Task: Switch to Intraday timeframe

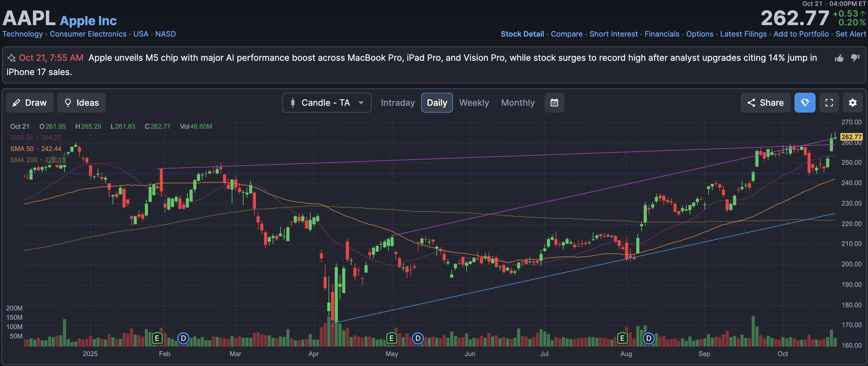Action: 398,103
